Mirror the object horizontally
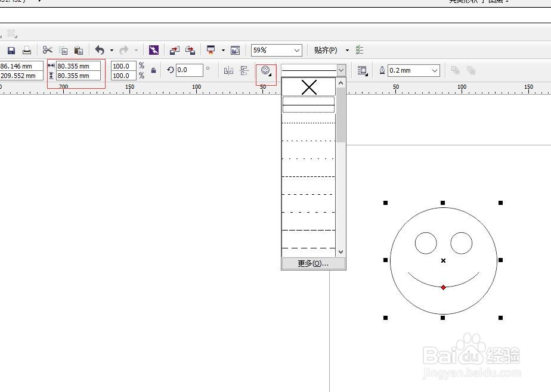 (228, 70)
